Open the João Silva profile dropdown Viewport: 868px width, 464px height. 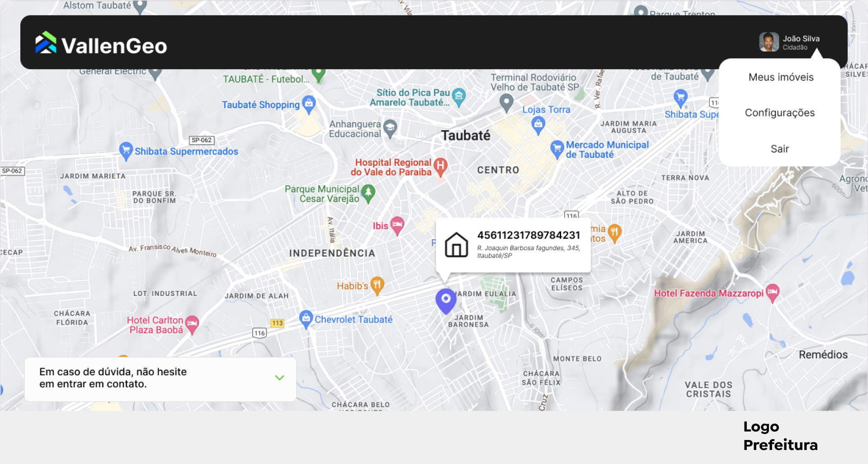788,42
